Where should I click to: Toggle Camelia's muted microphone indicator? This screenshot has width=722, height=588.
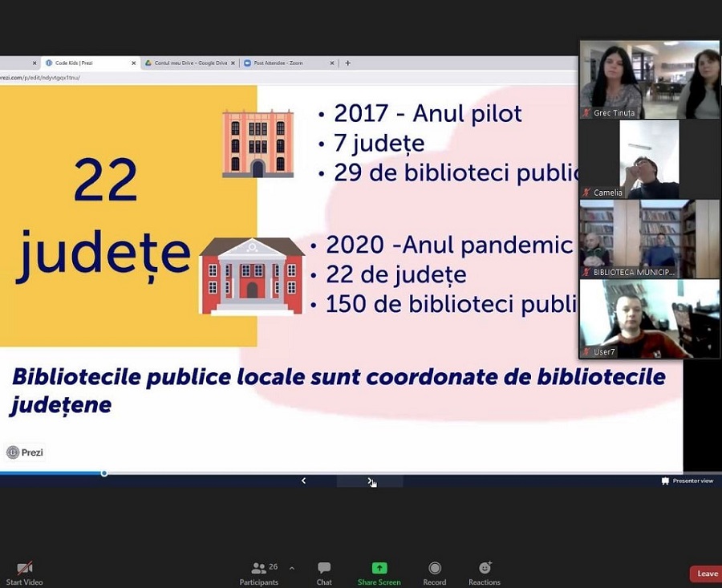(585, 193)
